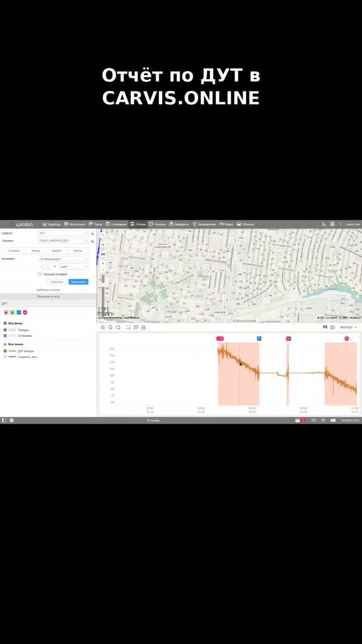Open the Tracks tab
Screen dimensions: 362x644
[96, 224]
